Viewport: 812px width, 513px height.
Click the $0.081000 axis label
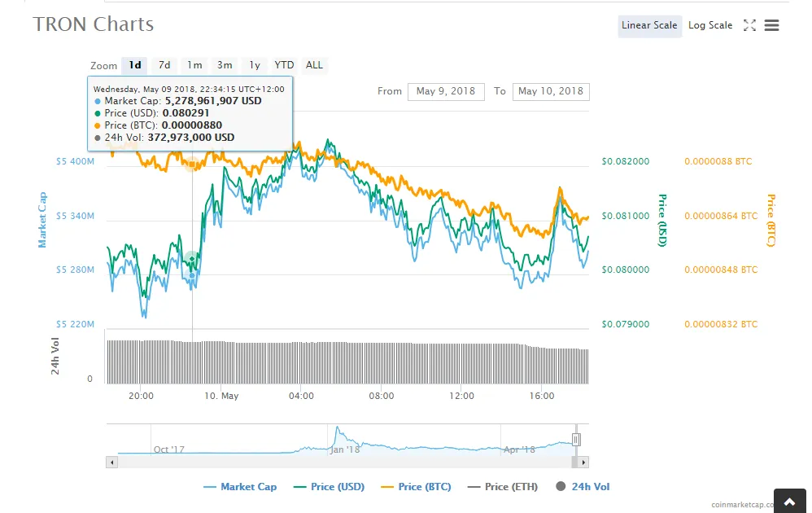pyautogui.click(x=625, y=216)
